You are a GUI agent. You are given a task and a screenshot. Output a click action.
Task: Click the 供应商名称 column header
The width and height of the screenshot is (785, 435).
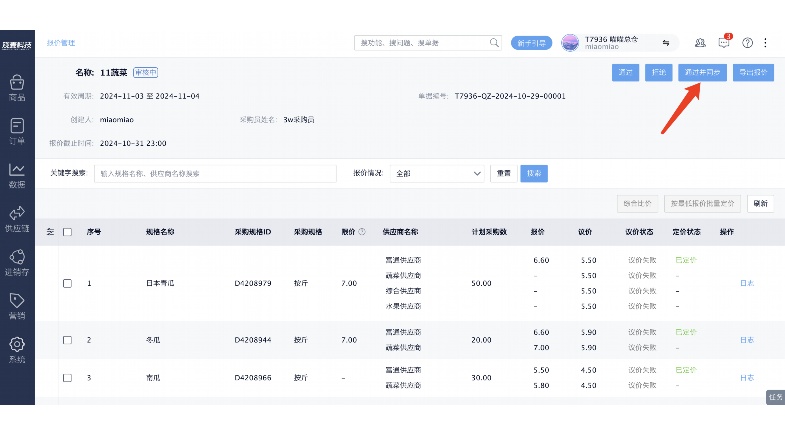coord(400,232)
